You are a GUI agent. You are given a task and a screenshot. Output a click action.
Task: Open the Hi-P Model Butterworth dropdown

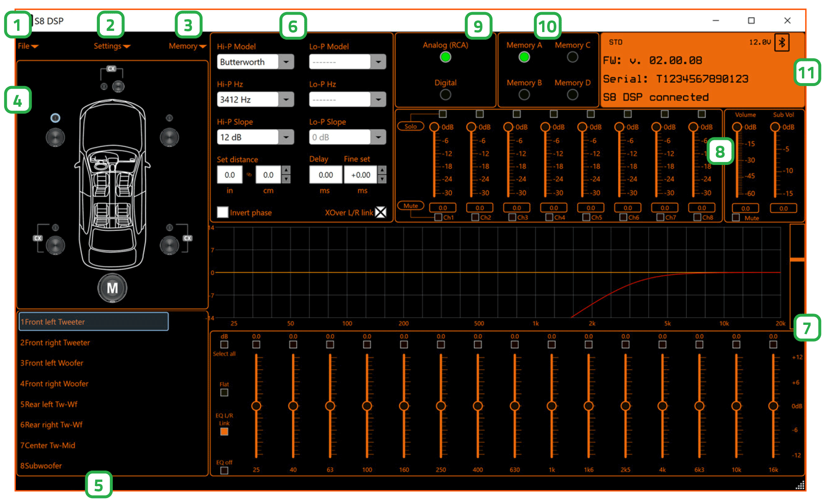click(x=286, y=62)
